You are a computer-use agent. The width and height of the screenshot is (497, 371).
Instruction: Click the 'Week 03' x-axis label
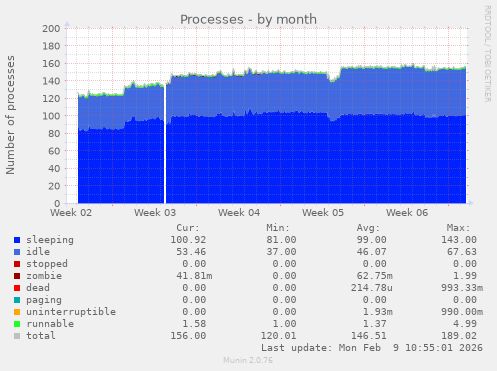point(155,213)
